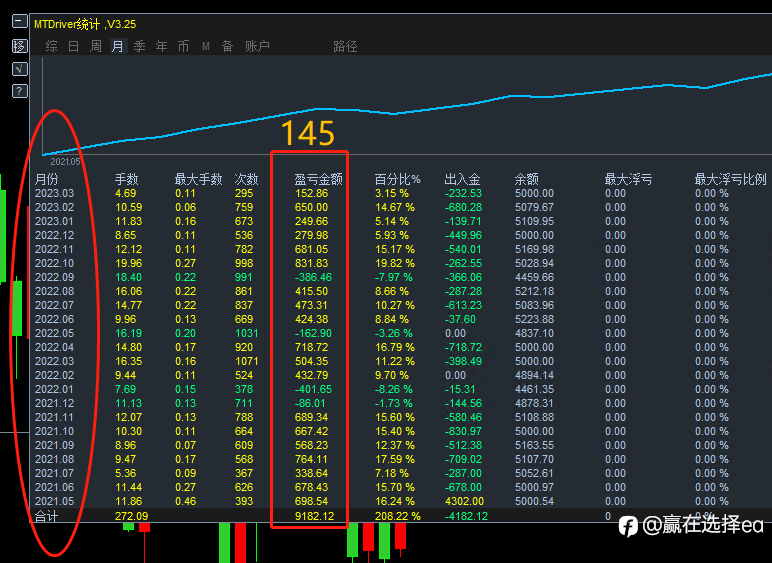Click the 合计 total row label
The width and height of the screenshot is (772, 563).
[x=47, y=516]
